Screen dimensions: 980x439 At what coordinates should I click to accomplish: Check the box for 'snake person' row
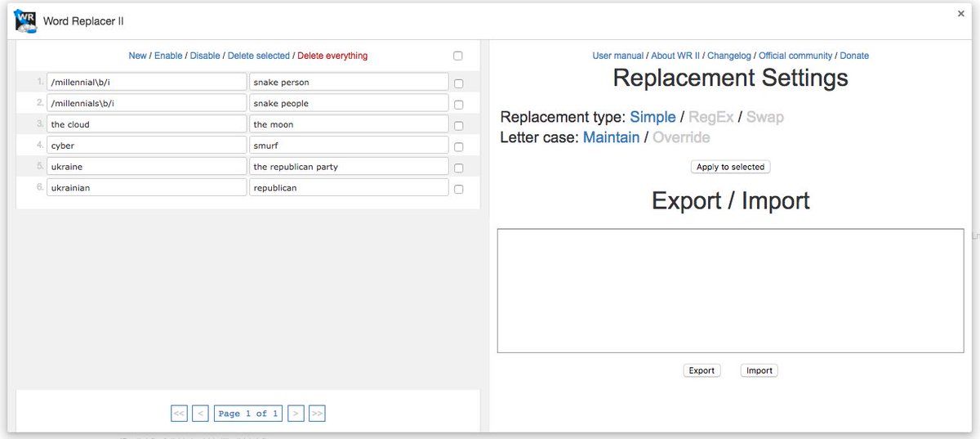458,83
